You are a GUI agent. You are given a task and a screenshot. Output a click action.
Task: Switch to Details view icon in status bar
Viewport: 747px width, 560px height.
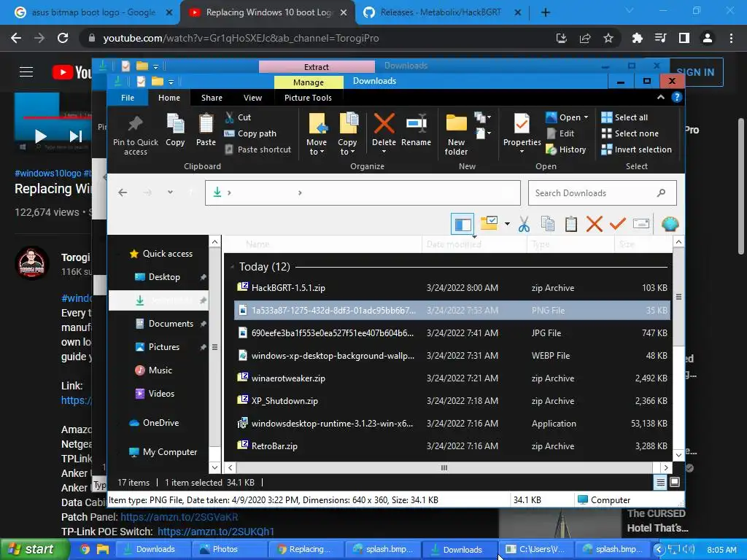coord(660,483)
